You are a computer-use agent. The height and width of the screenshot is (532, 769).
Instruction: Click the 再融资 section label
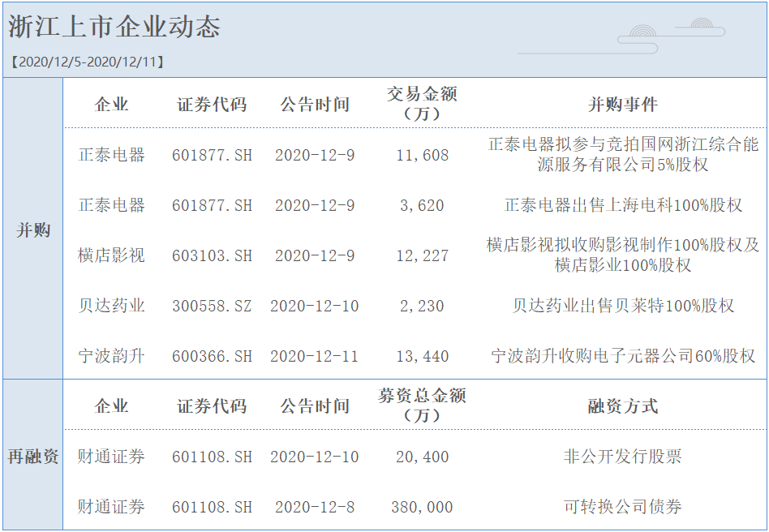coord(33,457)
